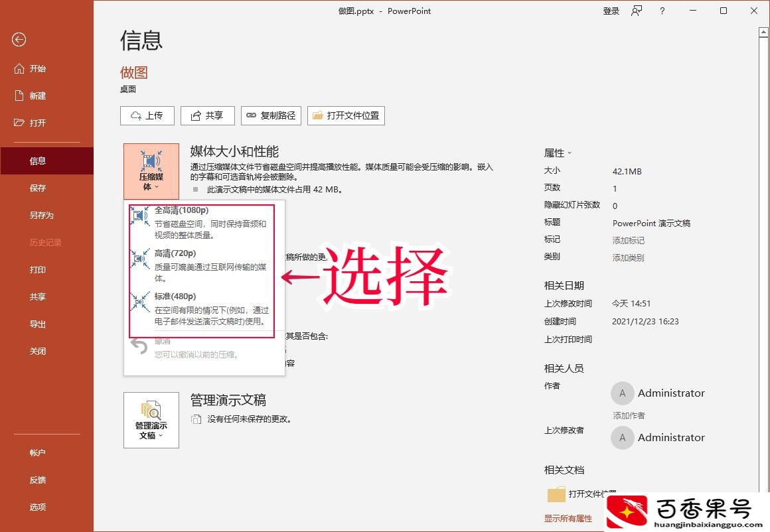Click the first Administrator avatar under 作者
Image resolution: width=770 pixels, height=532 pixels.
[622, 393]
